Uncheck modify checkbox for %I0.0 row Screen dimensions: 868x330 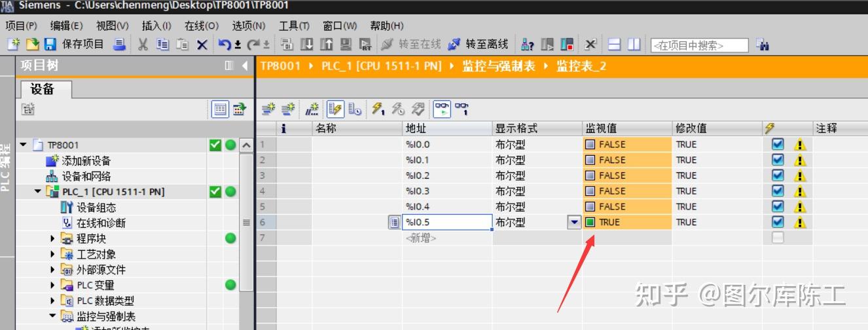coord(778,144)
